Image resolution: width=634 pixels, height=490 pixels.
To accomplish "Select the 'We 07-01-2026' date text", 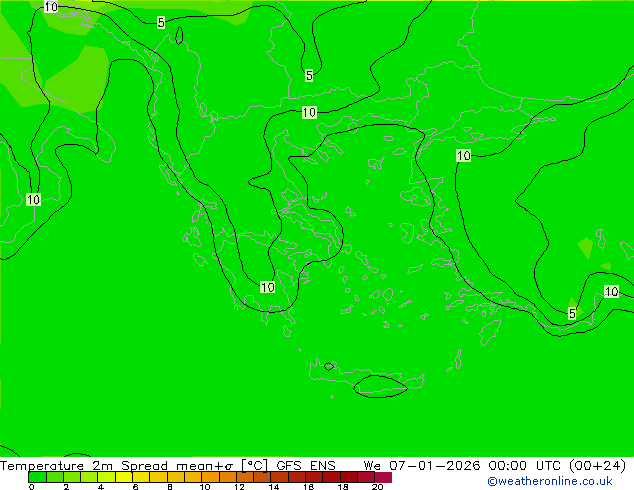I will point(421,466).
